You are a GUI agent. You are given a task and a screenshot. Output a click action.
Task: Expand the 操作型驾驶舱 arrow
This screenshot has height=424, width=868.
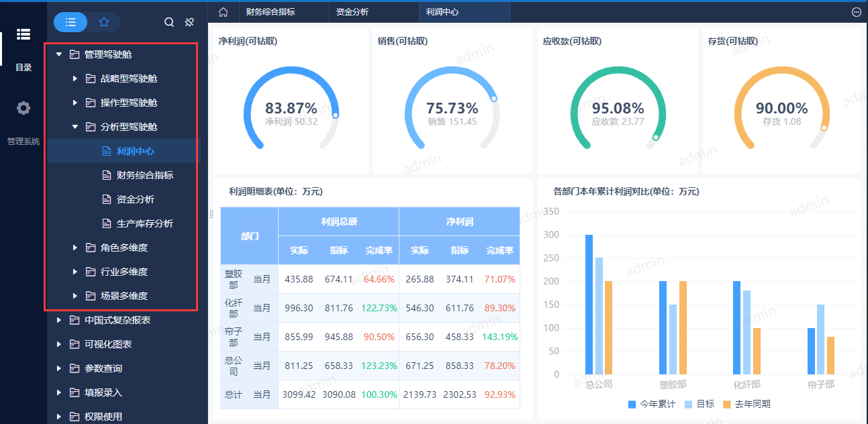click(x=75, y=103)
